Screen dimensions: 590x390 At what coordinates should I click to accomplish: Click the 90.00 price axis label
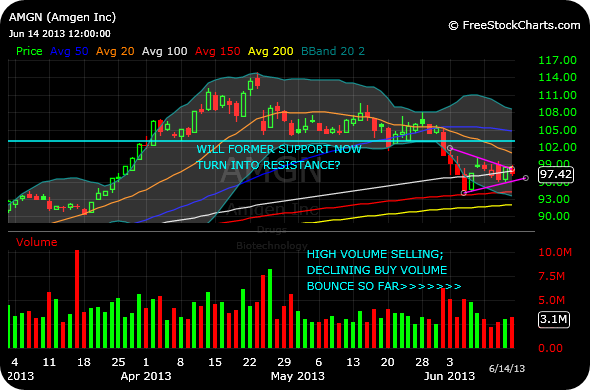(554, 216)
